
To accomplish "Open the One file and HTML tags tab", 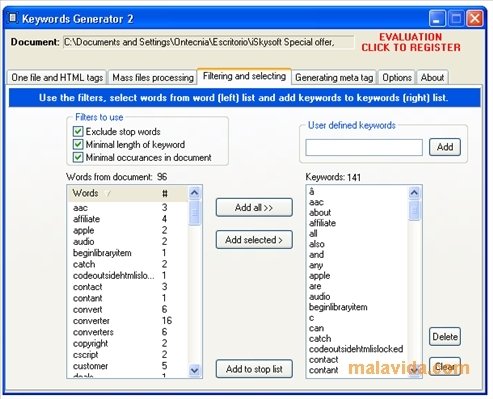I will coord(57,78).
